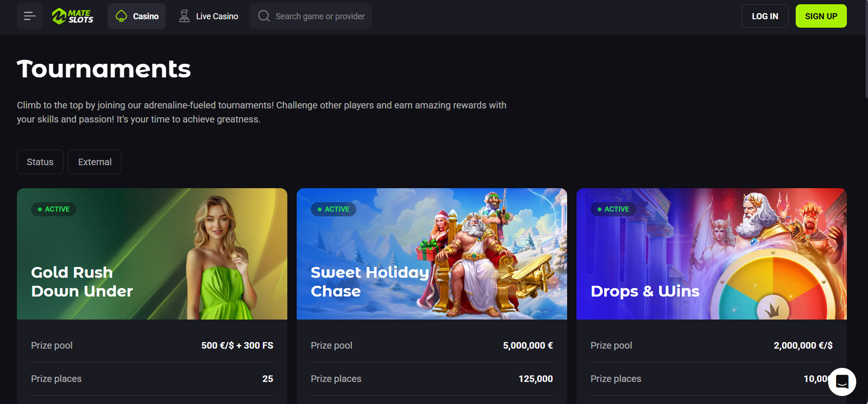Focus the Search game or provider field
868x404 pixels.
pos(311,16)
